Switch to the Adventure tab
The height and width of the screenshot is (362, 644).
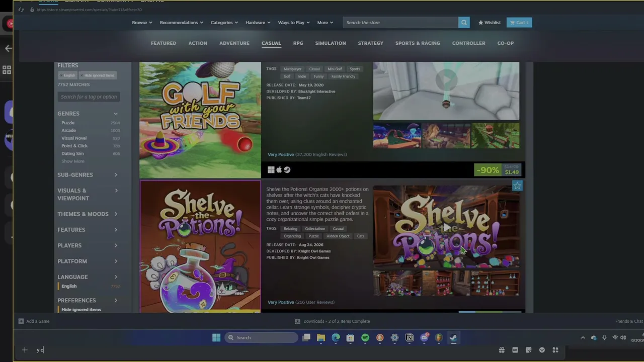tap(234, 43)
